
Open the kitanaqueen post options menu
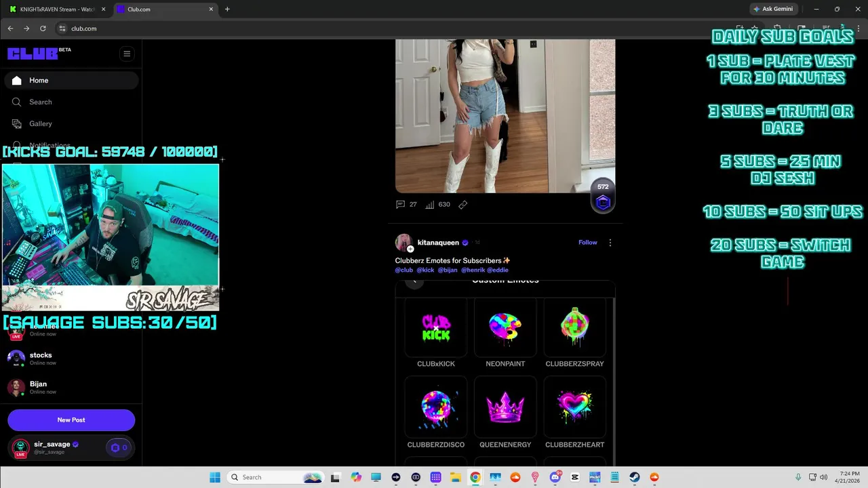pos(610,243)
